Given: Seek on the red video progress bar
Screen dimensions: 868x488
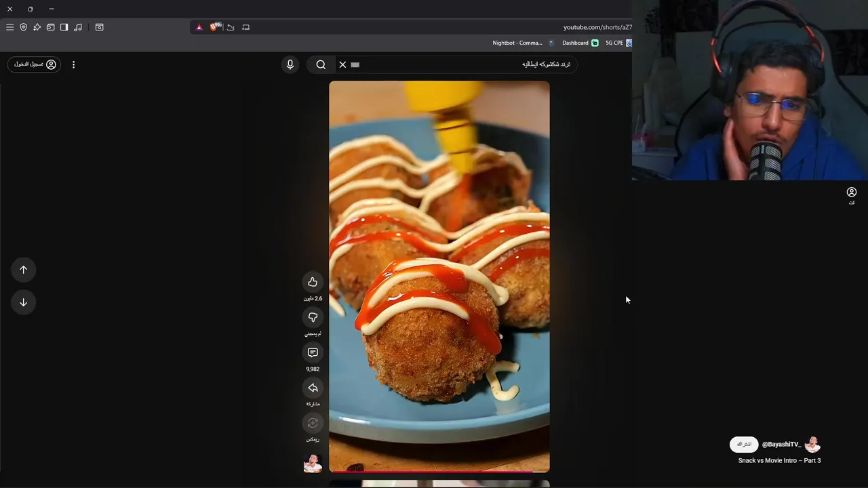Looking at the screenshot, I should 439,471.
